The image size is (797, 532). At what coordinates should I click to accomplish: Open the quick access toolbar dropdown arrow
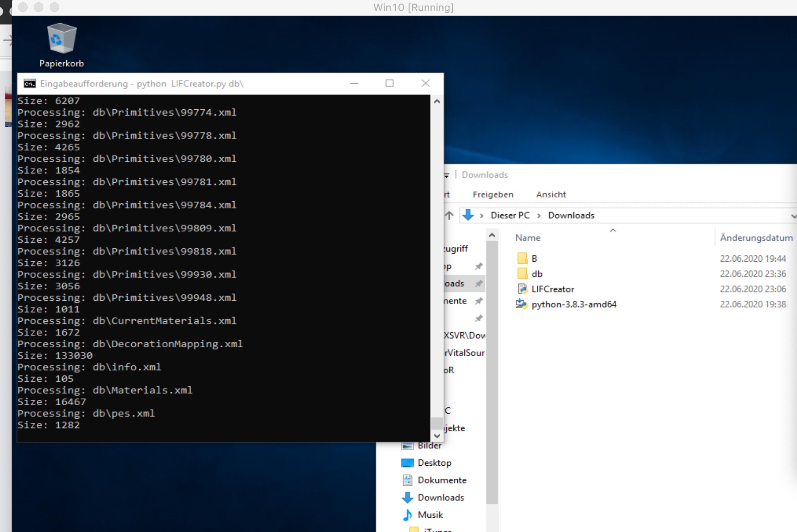tap(447, 175)
